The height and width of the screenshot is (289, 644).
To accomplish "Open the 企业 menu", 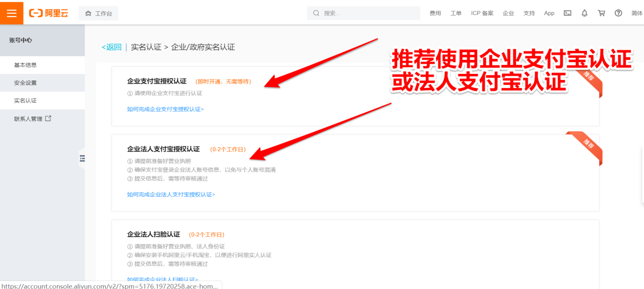I will point(508,13).
